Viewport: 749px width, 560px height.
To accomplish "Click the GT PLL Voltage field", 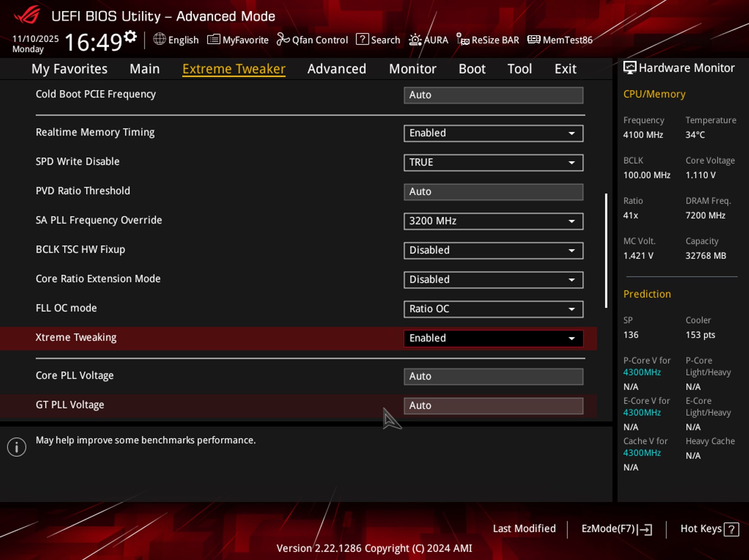I will point(493,406).
